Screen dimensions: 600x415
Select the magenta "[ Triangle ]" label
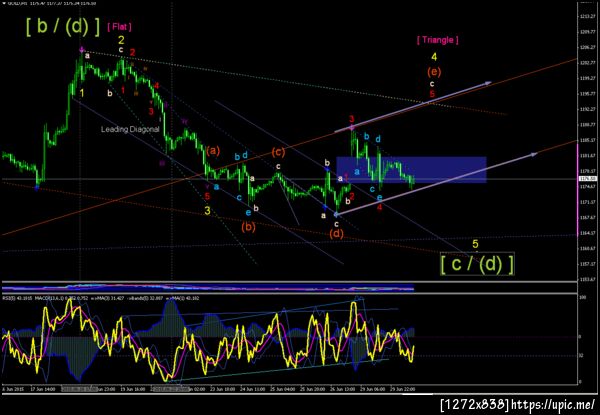point(438,39)
